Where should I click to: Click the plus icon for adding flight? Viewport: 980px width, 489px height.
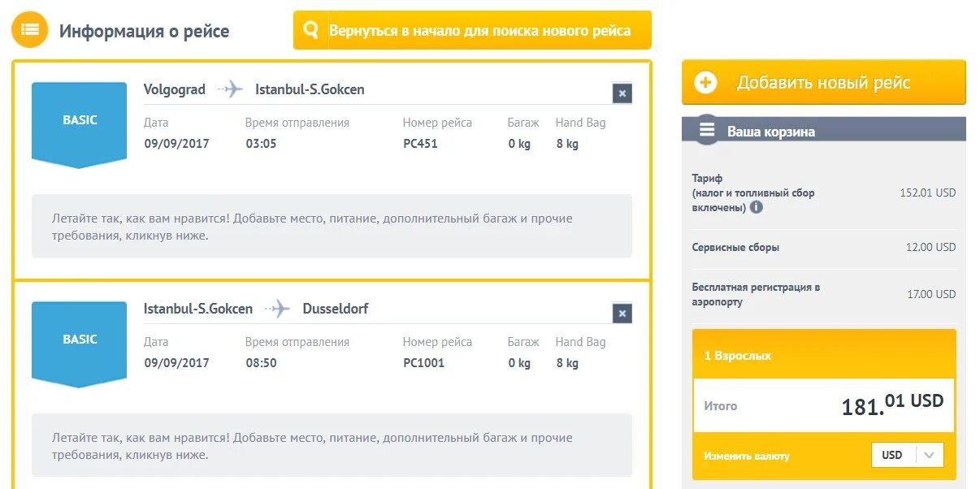(x=705, y=83)
